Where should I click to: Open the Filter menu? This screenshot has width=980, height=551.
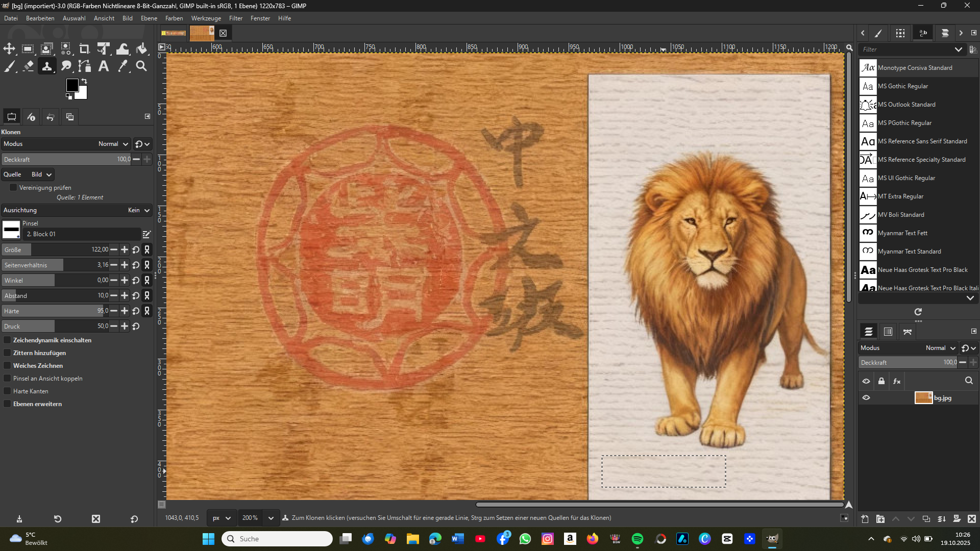[x=235, y=18]
